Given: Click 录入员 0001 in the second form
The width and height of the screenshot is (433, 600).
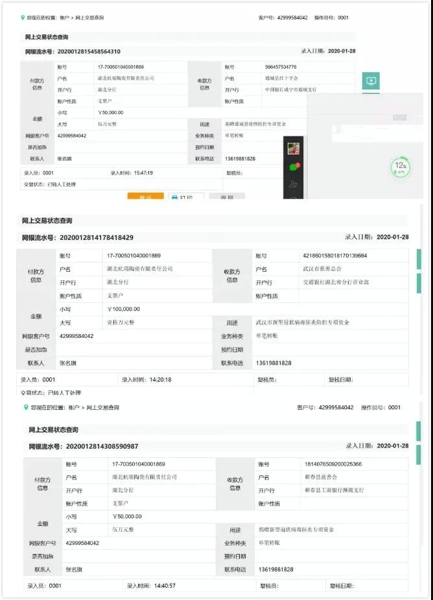Looking at the screenshot, I should coord(38,380).
